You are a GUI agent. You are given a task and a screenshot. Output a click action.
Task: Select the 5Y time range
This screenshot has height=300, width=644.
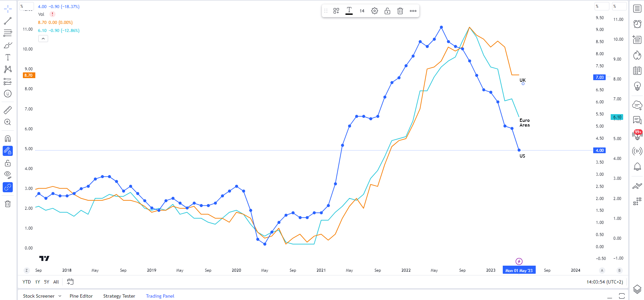point(47,282)
